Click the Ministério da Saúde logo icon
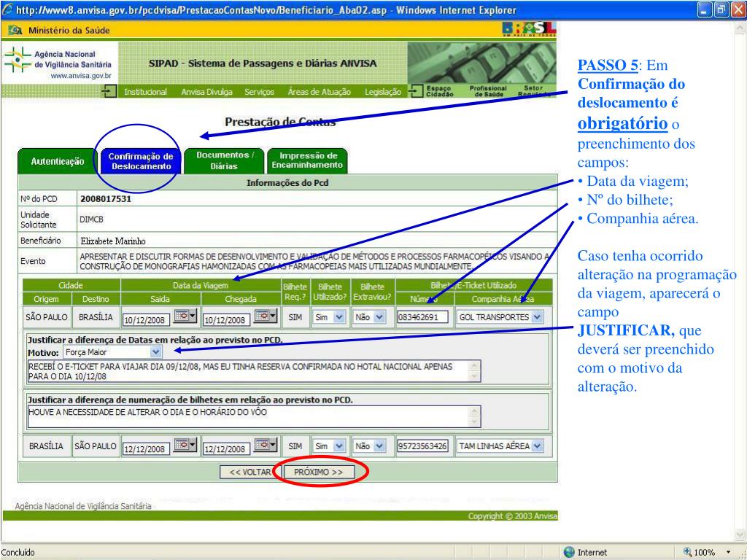Screen dimensions: 747x560 15,30
